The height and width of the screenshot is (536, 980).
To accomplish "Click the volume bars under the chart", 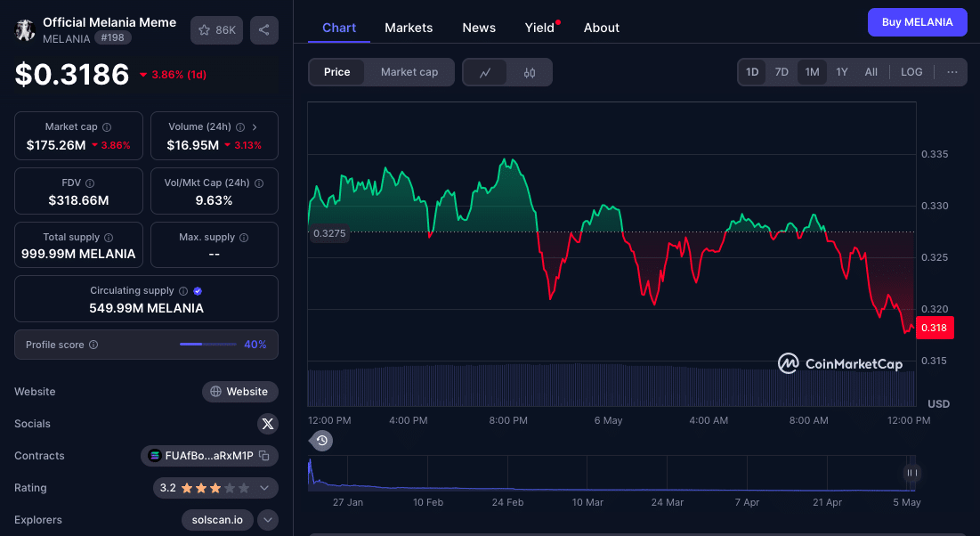I will [611, 386].
